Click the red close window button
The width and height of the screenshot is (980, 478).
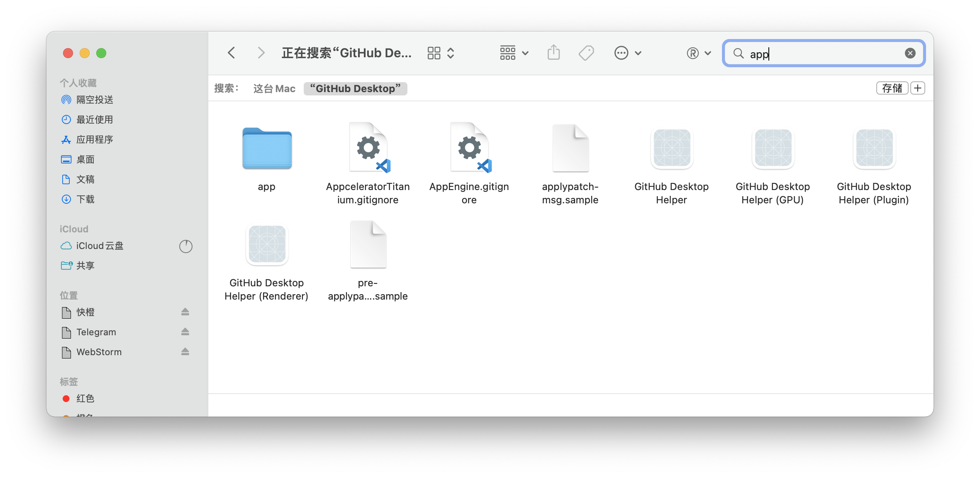coord(68,53)
